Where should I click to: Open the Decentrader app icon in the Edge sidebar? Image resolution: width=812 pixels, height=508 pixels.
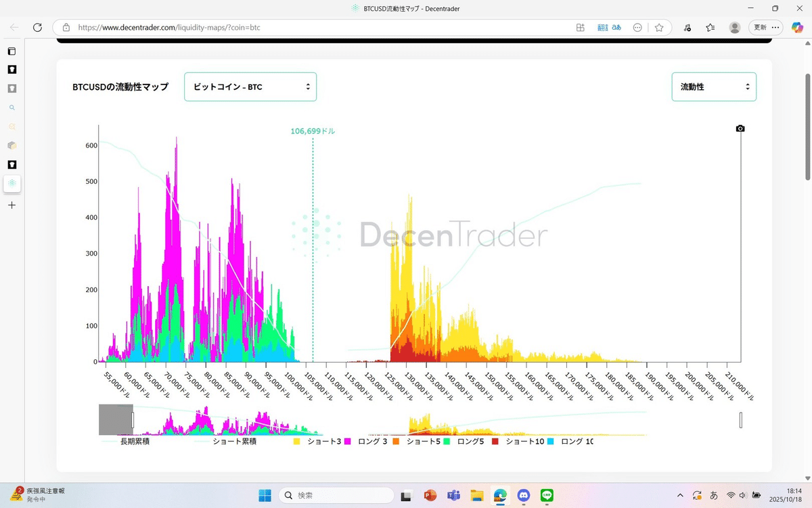tap(11, 183)
